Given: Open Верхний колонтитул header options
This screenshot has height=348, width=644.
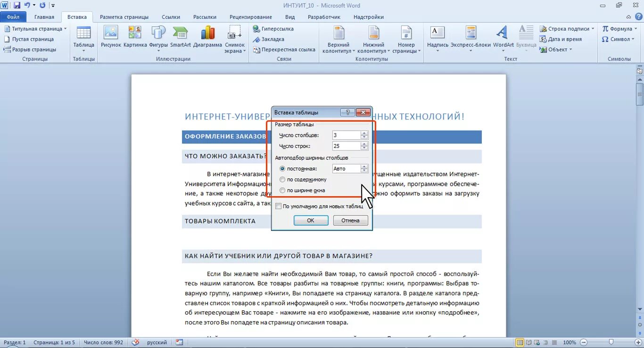Looking at the screenshot, I should [x=339, y=39].
